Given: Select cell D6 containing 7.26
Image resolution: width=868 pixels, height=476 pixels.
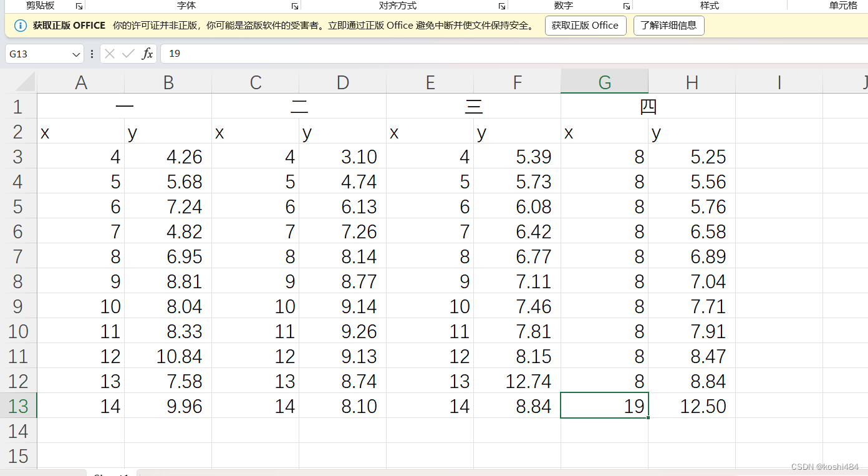Looking at the screenshot, I should pyautogui.click(x=343, y=231).
